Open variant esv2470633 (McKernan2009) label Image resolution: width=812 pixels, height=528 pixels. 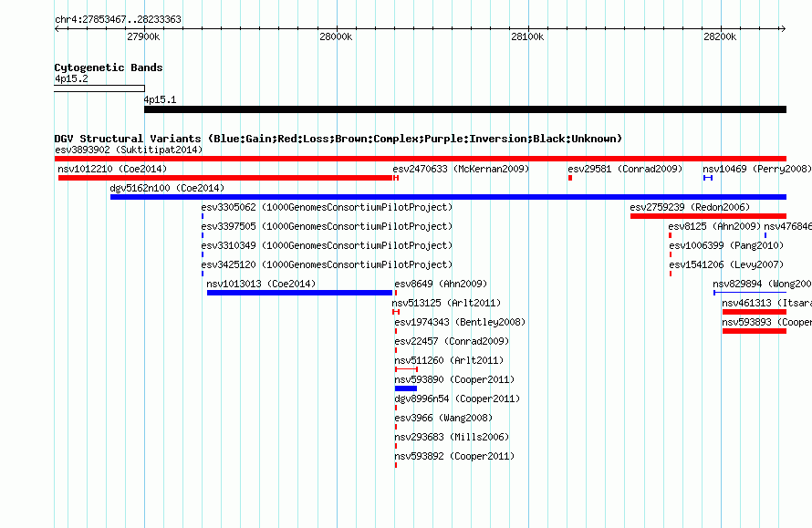(461, 169)
